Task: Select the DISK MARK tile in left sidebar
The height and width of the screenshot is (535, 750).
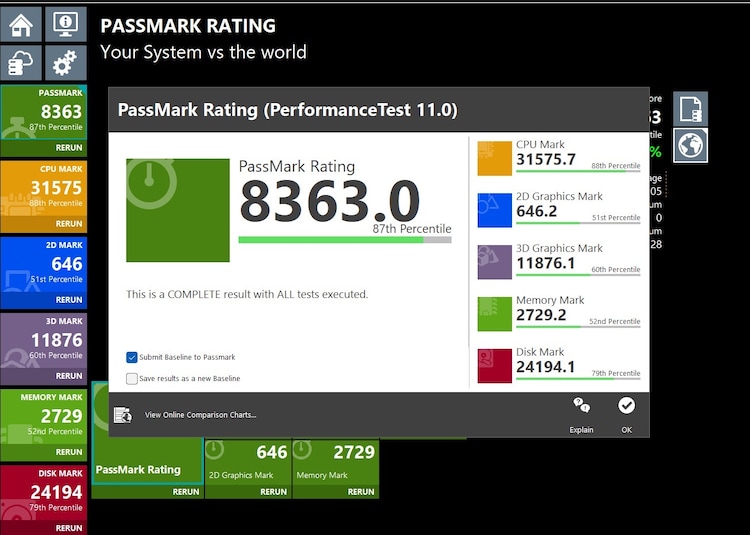Action: click(43, 492)
